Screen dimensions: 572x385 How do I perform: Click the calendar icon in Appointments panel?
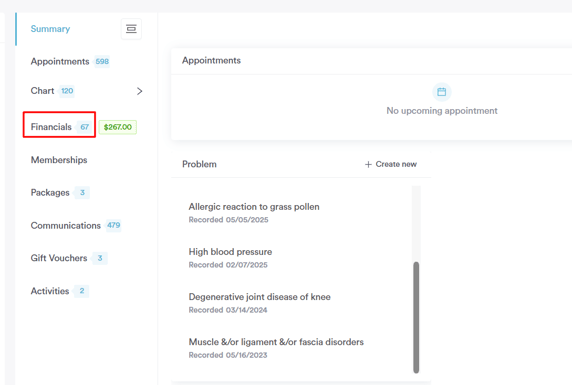pyautogui.click(x=441, y=92)
